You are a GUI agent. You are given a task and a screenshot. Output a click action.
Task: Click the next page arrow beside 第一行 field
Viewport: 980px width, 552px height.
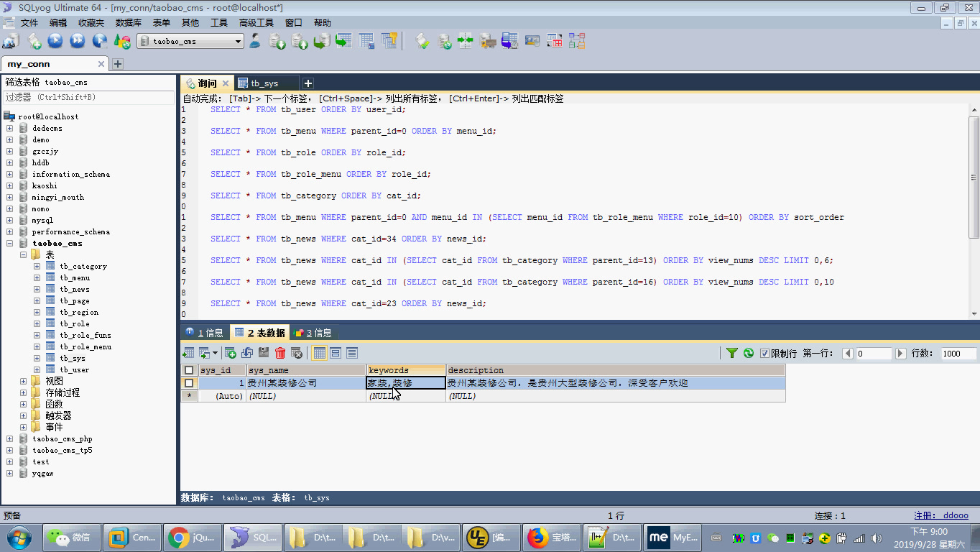tap(900, 353)
